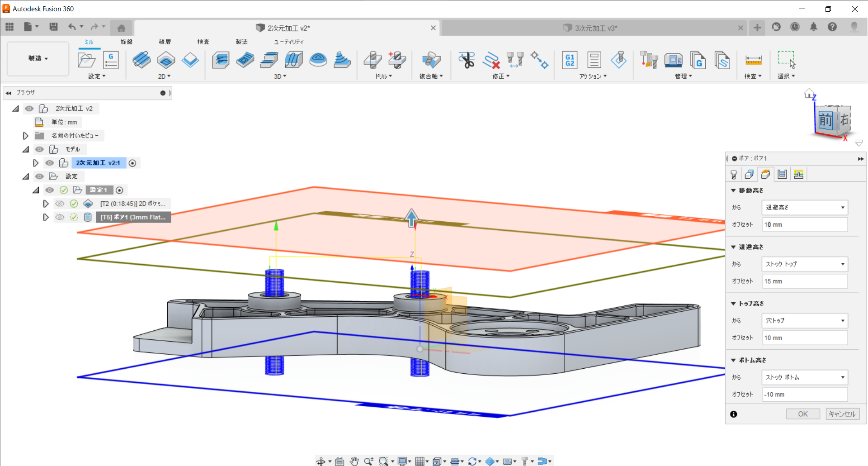Expand the 名前の付いたビュー folder
The width and height of the screenshot is (868, 466).
coord(26,136)
